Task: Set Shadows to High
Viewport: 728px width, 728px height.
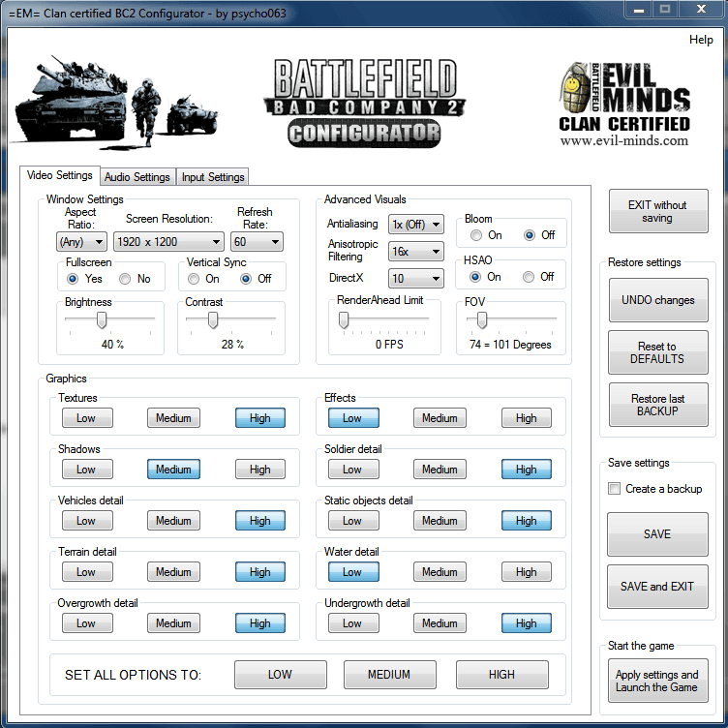Action: tap(260, 470)
